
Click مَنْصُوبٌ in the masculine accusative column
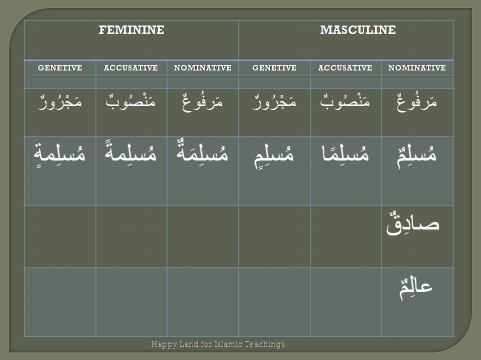[345, 100]
